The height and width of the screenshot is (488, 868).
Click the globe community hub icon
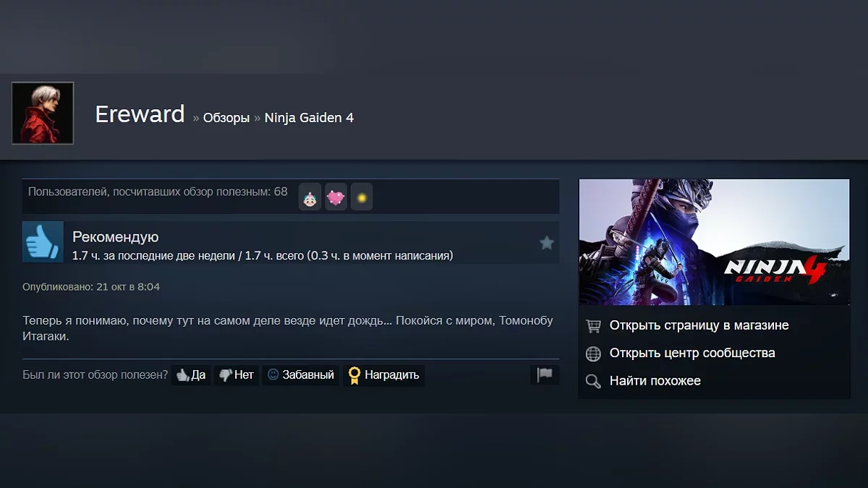pyautogui.click(x=593, y=354)
